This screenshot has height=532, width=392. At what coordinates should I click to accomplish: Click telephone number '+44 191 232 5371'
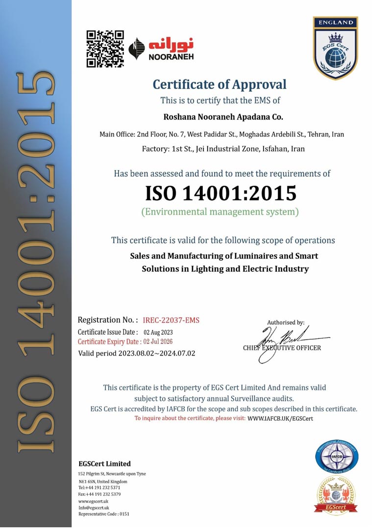pyautogui.click(x=102, y=487)
